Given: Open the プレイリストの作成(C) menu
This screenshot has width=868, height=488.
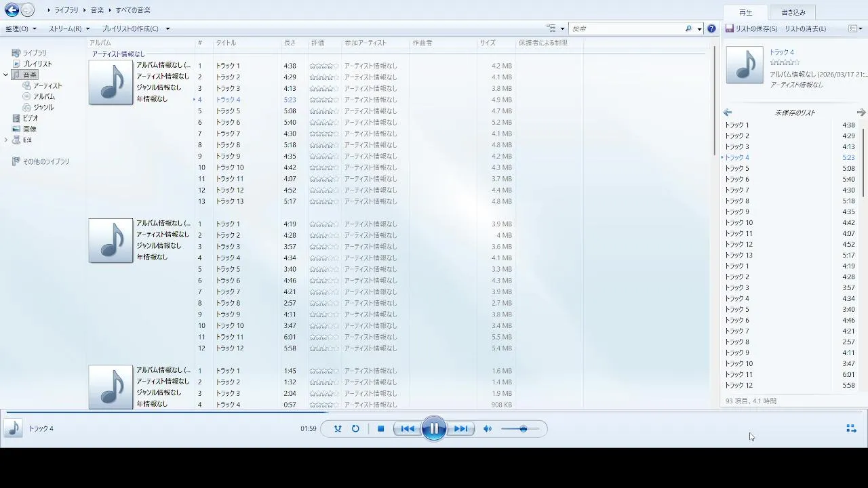Looking at the screenshot, I should (x=130, y=28).
